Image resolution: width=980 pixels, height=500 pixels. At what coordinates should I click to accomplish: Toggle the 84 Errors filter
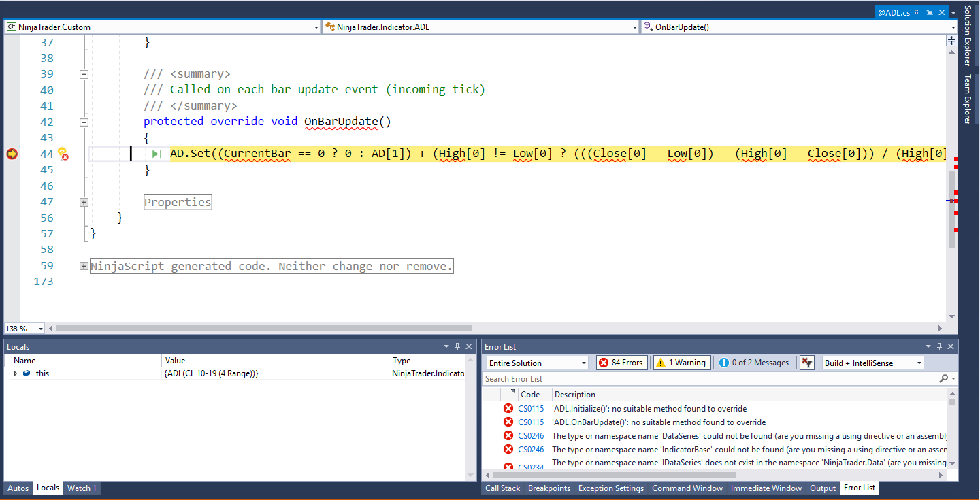coord(621,363)
